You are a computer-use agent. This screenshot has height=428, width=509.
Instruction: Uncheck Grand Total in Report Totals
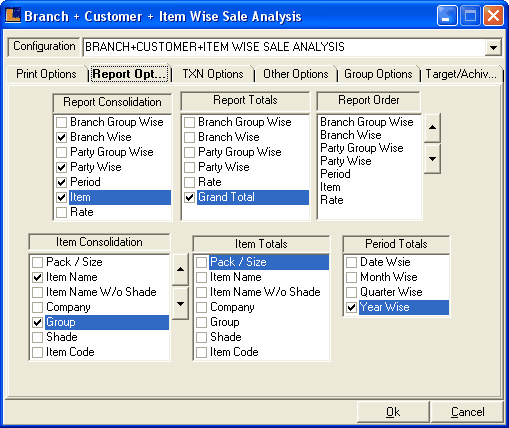tap(189, 197)
